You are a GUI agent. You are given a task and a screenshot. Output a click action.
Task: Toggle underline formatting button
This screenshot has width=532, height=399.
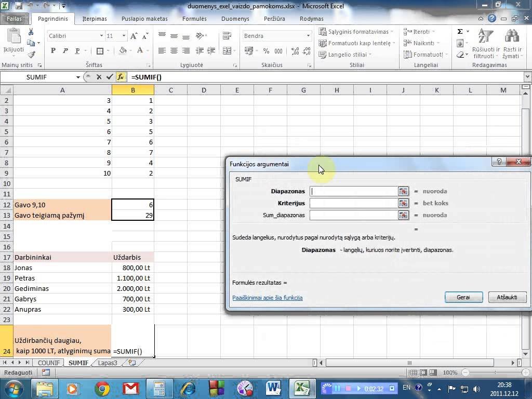tap(77, 50)
